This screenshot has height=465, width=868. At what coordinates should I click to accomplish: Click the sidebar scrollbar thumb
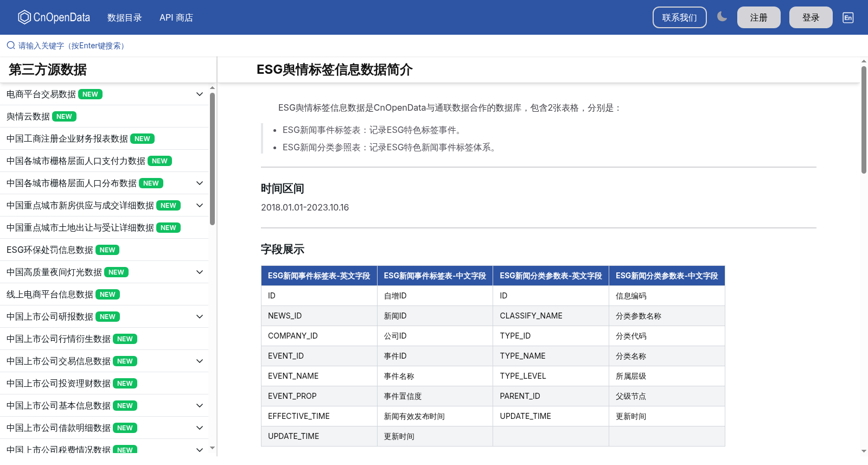(213, 158)
